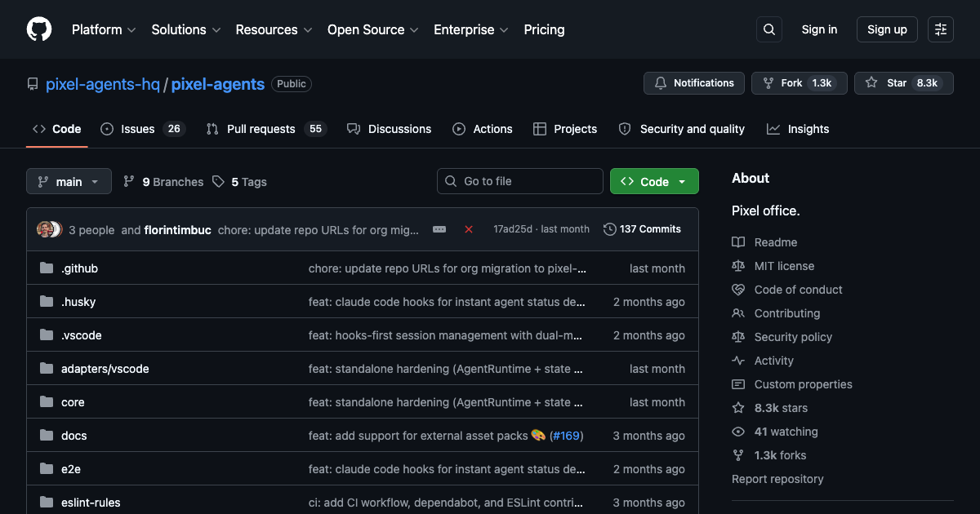
Task: Click the heart icon beside Code of conduct
Action: [x=738, y=290]
